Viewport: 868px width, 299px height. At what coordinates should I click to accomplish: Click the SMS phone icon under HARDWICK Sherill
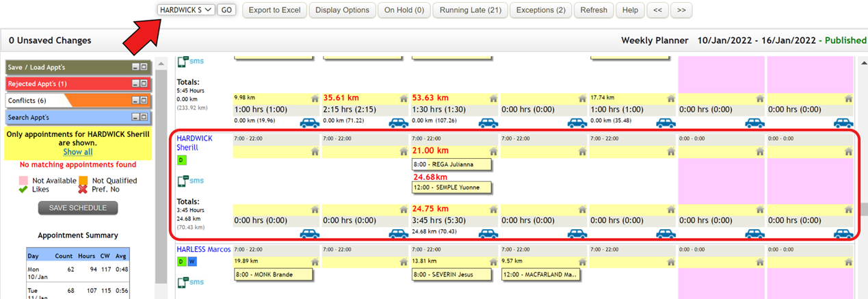(190, 181)
